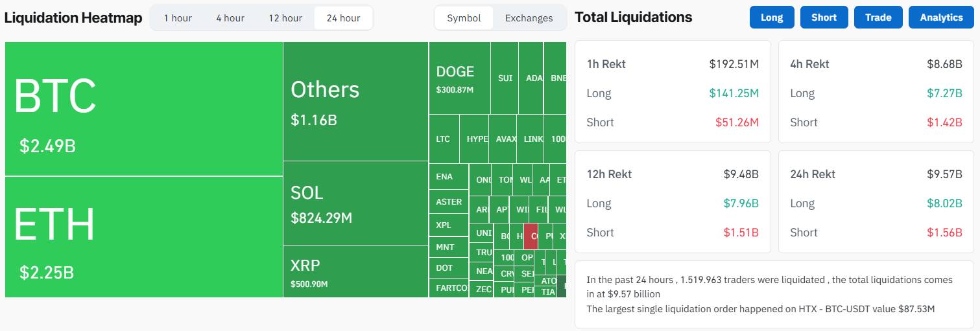Open the Trade button
980x331 pixels.
(878, 17)
